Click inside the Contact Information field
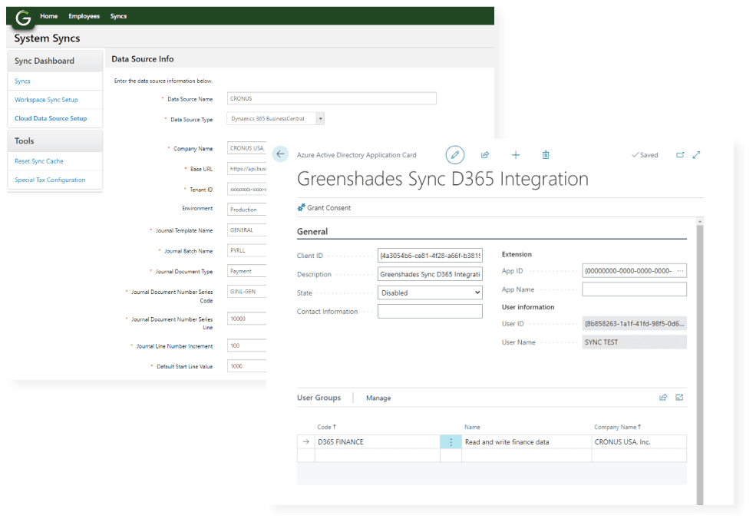756x532 pixels. click(430, 311)
